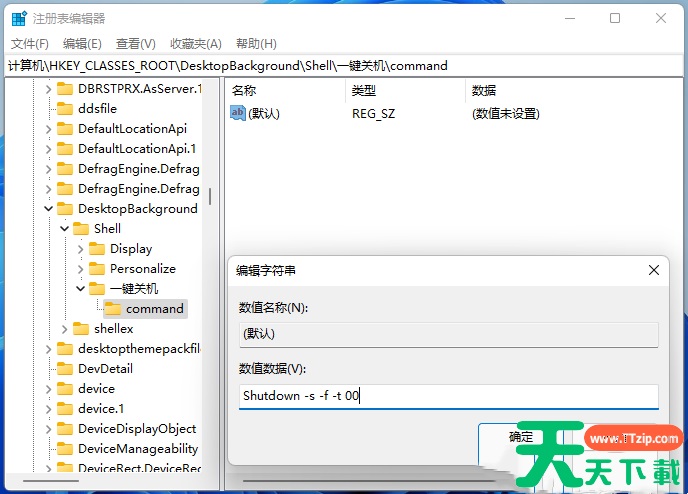
Task: Expand the DBRSTPRX.AsServer.1 key
Action: tap(48, 89)
